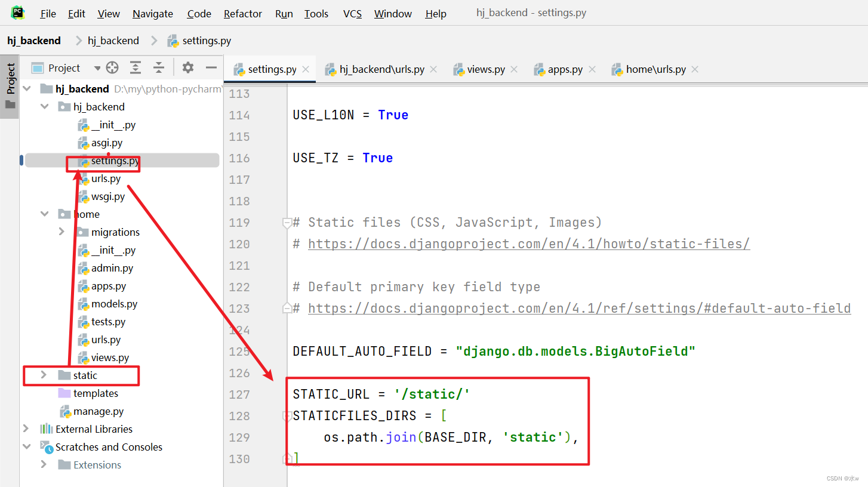Open the Code menu
This screenshot has width=868, height=487.
tap(199, 14)
